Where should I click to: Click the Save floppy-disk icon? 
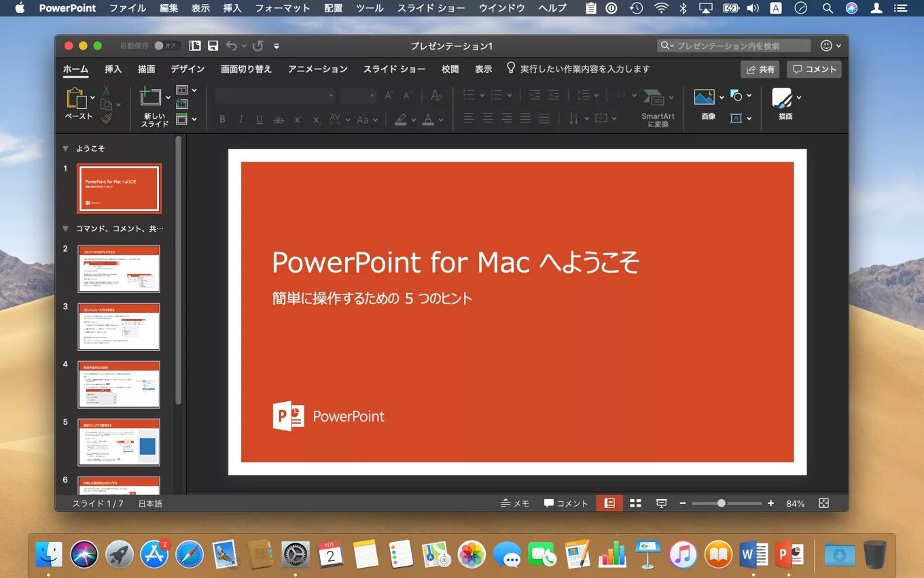click(x=213, y=46)
